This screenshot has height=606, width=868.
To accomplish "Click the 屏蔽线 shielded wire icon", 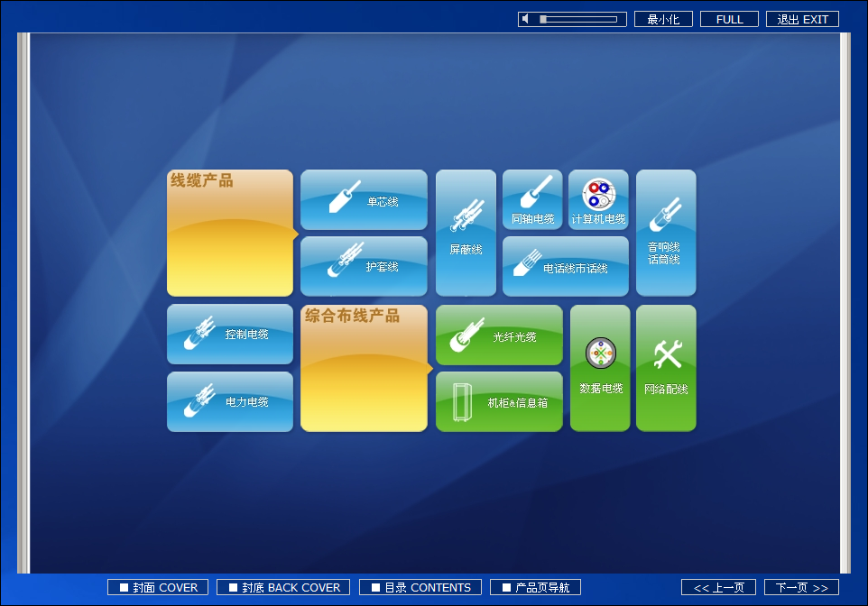I will tap(466, 233).
